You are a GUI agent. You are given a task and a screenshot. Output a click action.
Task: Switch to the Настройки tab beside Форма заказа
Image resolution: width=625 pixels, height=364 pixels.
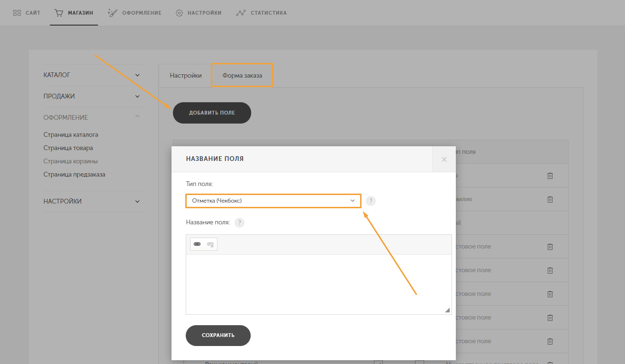pos(186,75)
